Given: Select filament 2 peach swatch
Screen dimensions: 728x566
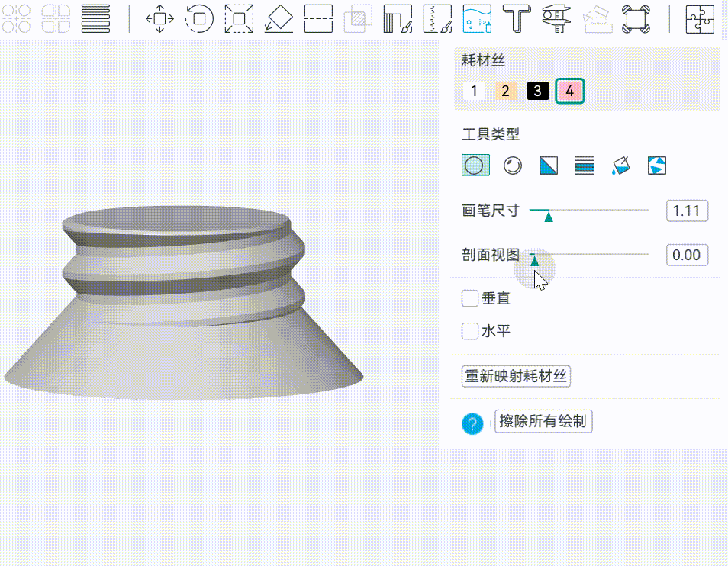Looking at the screenshot, I should pos(506,91).
